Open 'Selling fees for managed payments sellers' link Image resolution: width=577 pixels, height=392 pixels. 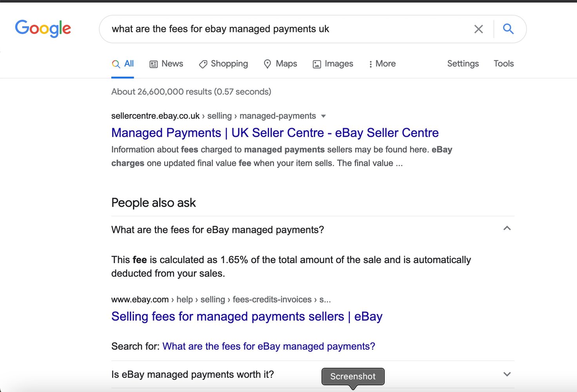[x=247, y=316]
